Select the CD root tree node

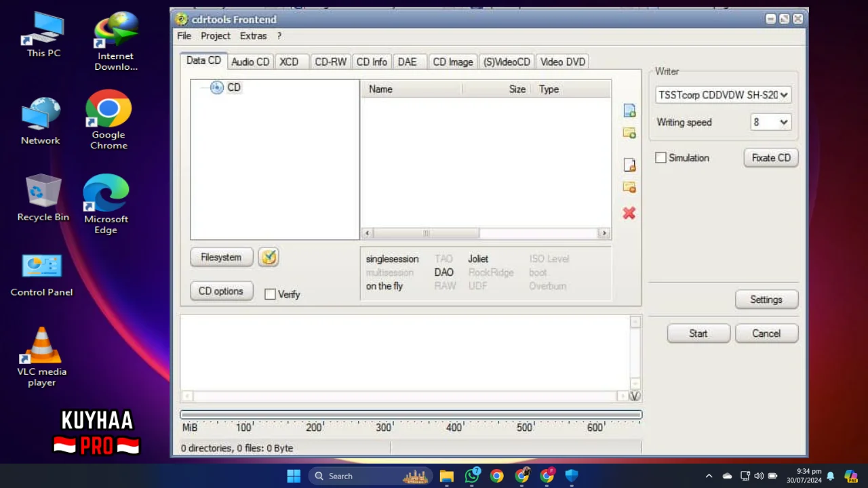coord(225,87)
